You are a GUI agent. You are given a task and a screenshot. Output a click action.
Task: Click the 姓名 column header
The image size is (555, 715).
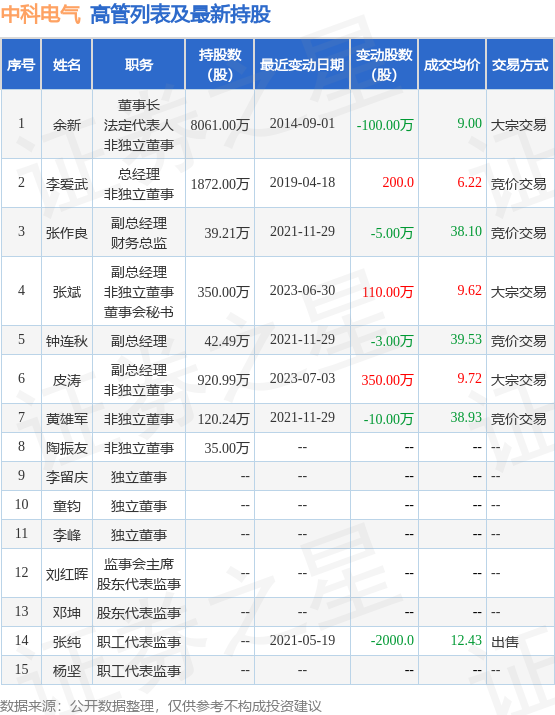[67, 65]
